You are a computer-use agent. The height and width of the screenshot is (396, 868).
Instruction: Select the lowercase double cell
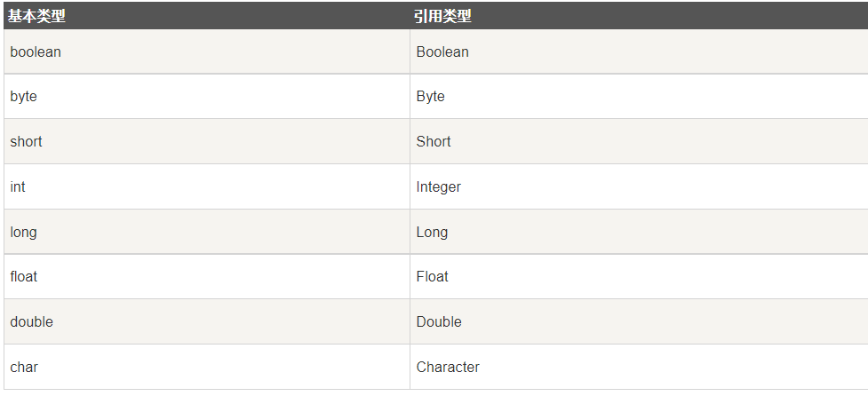[206, 322]
